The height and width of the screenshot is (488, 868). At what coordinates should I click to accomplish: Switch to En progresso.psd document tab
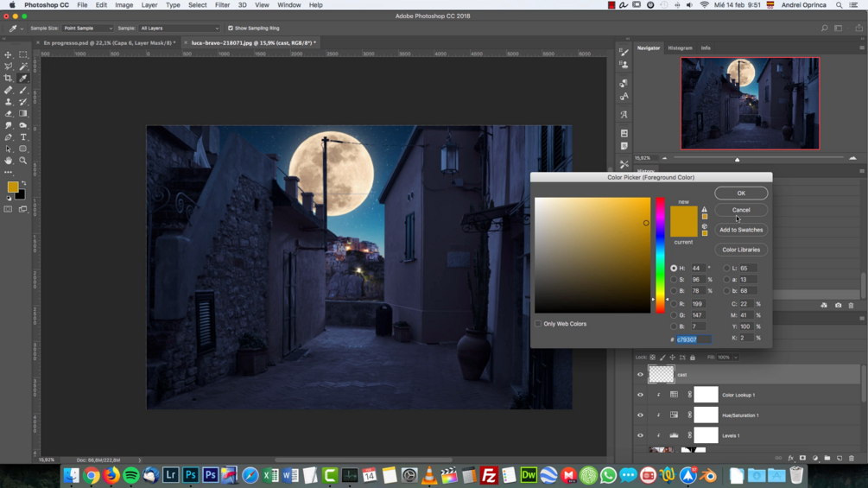click(109, 42)
